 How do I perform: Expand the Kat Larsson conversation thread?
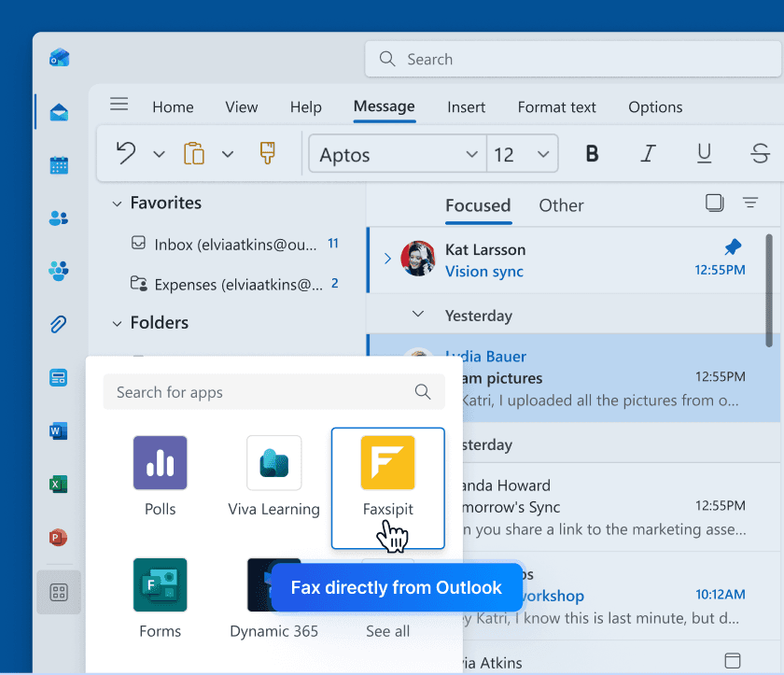[387, 259]
